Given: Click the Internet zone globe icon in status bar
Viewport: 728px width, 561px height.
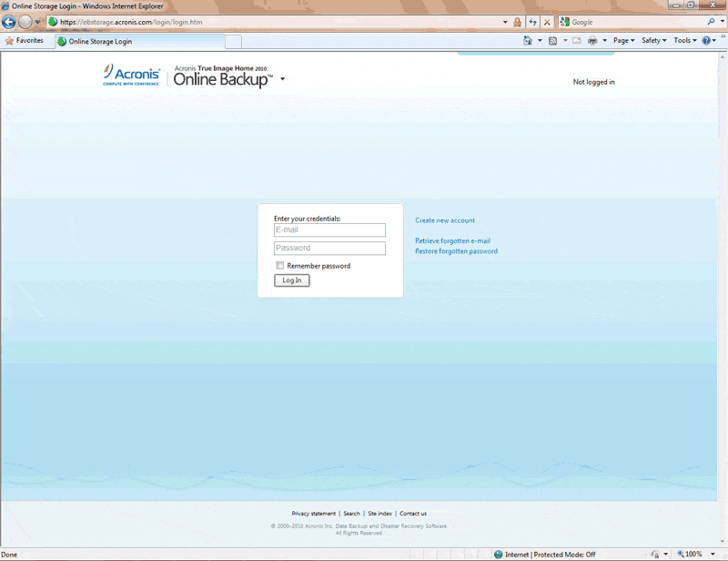Looking at the screenshot, I should pos(498,555).
